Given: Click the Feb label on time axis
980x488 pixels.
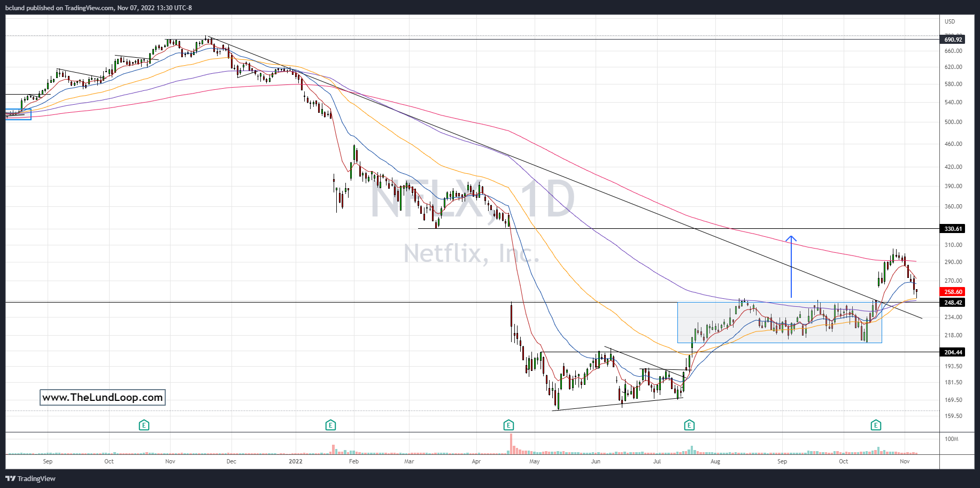Looking at the screenshot, I should [x=353, y=461].
